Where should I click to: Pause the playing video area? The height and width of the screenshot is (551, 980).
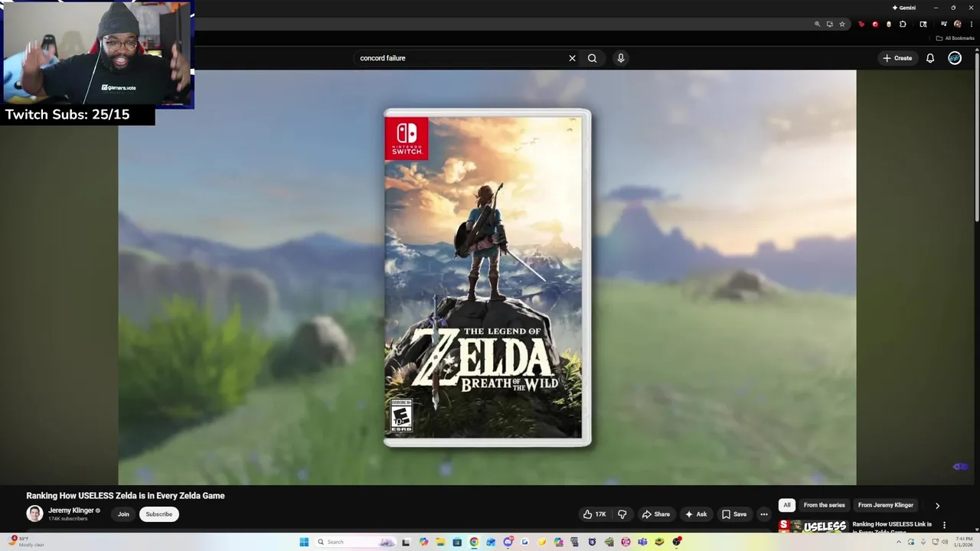point(487,277)
